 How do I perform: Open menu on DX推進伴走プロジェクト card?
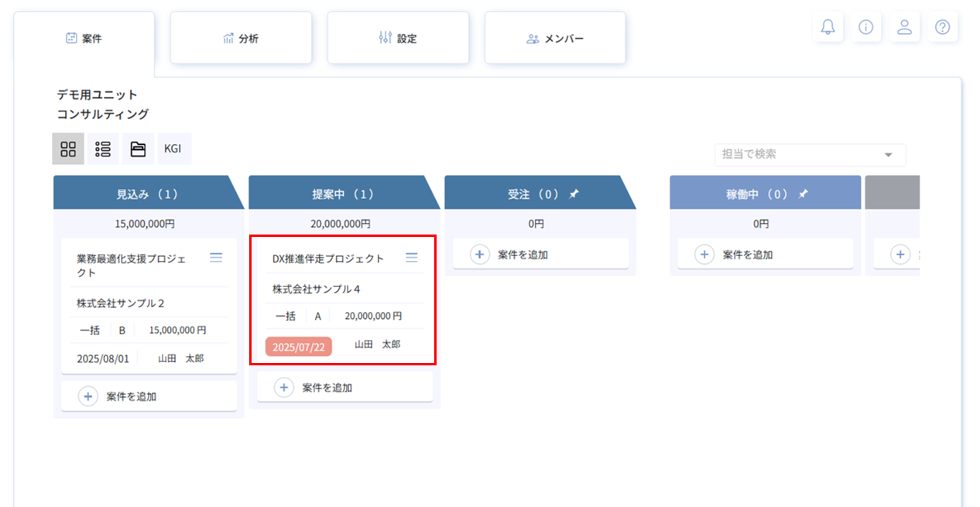click(x=412, y=258)
